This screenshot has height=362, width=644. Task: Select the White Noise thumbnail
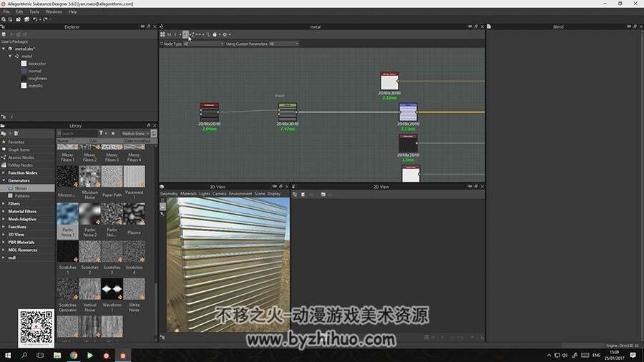pyautogui.click(x=135, y=289)
